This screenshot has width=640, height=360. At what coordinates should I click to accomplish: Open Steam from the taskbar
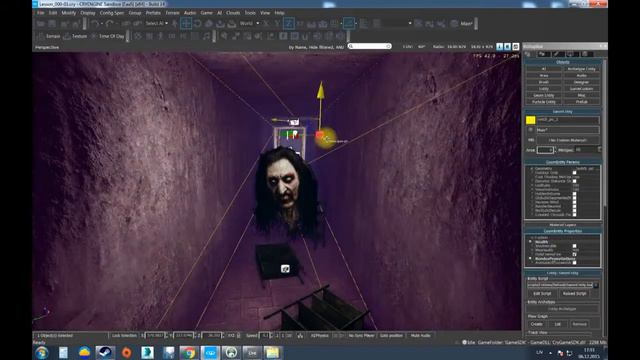click(105, 353)
